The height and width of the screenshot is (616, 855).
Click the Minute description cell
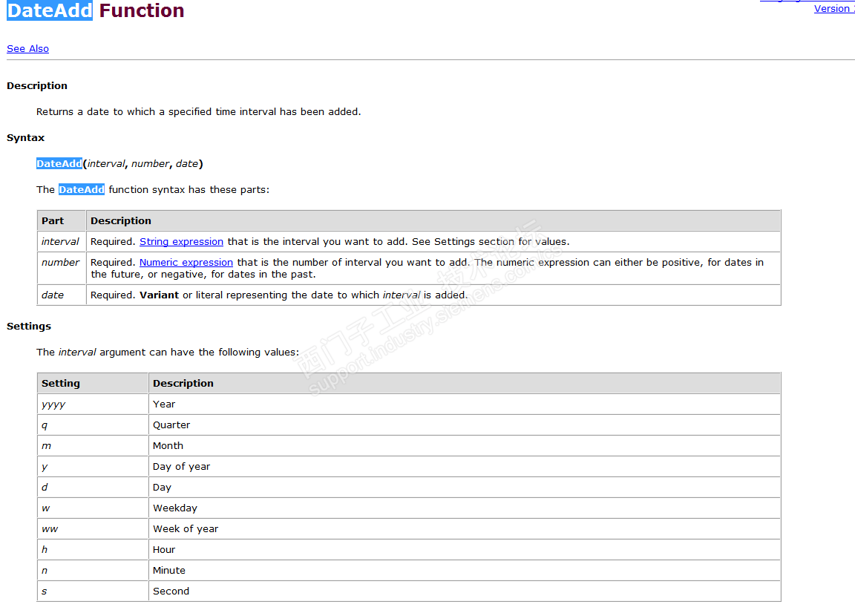[x=169, y=571]
